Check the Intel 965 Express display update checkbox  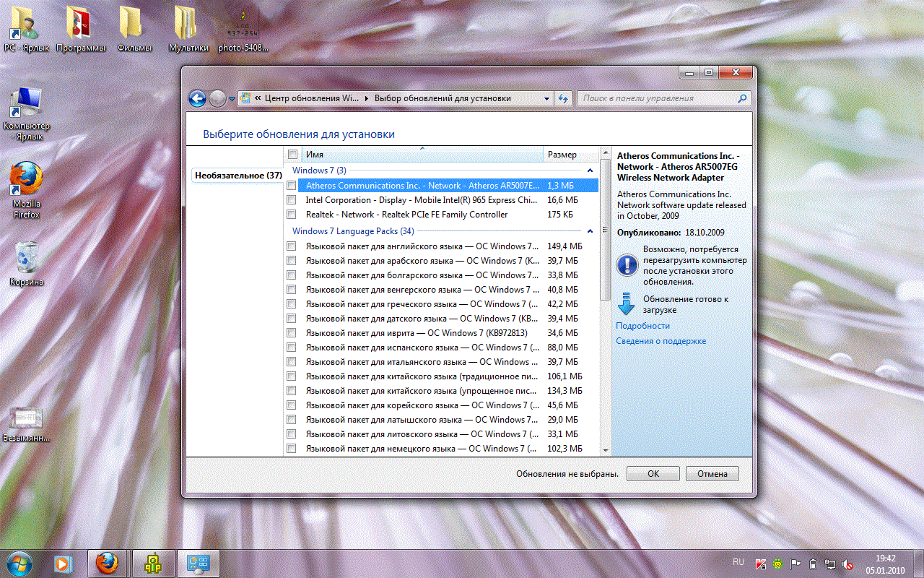(291, 200)
